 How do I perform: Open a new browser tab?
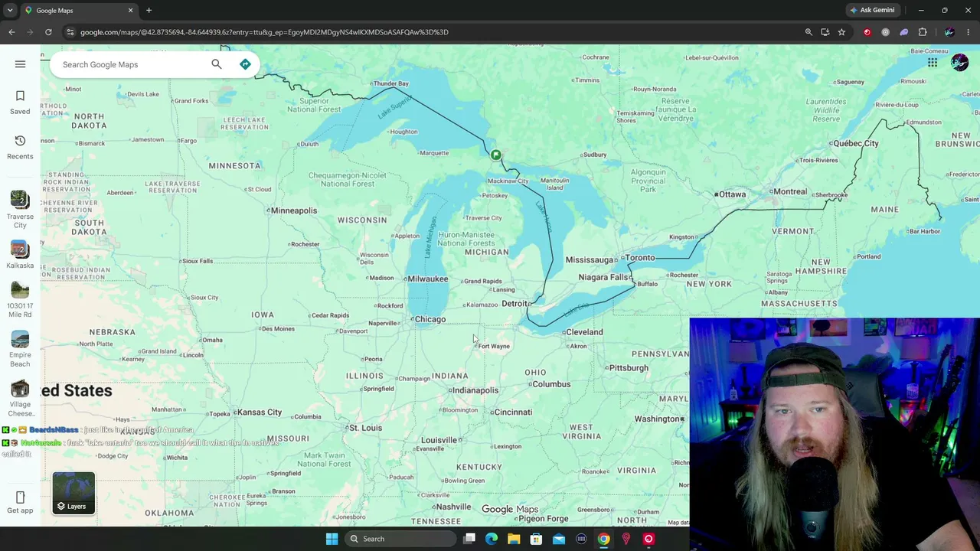[x=149, y=10]
